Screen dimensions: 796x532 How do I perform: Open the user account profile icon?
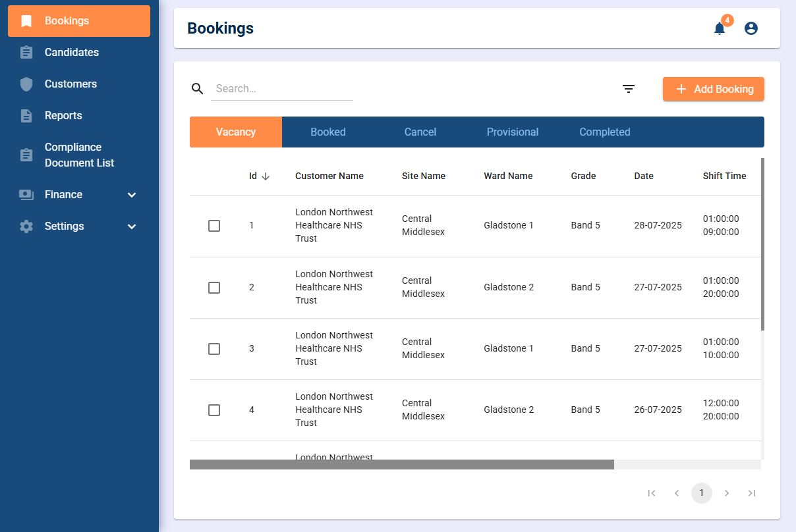(x=751, y=28)
